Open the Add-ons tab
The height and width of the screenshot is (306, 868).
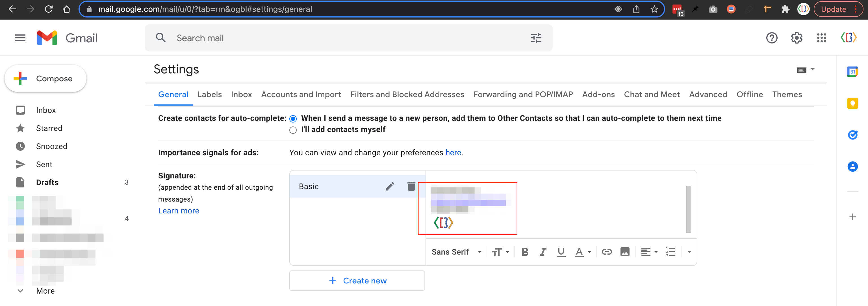[x=598, y=95]
